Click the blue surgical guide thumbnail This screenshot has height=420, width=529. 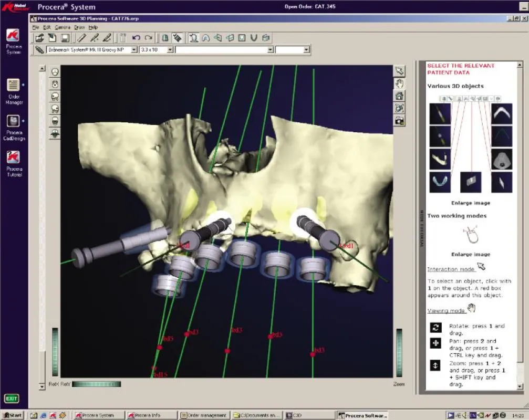coord(440,182)
